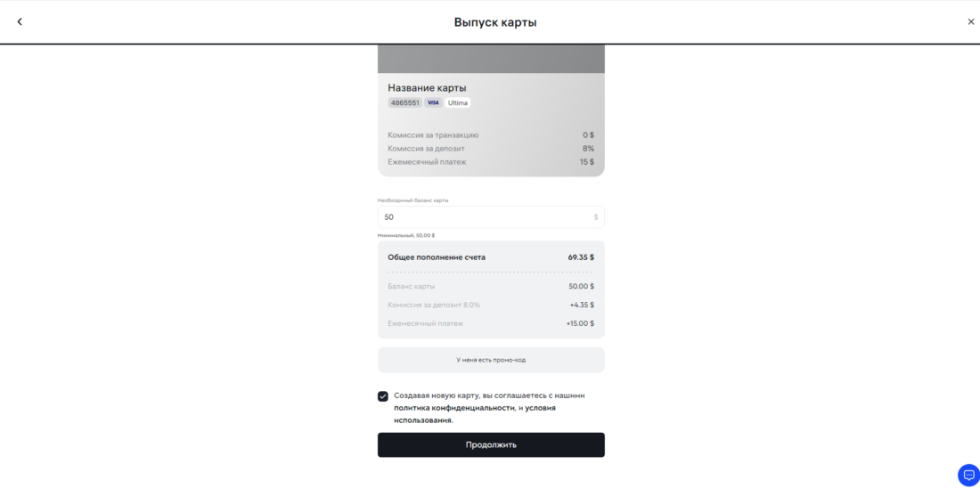Click the dollar sign in the balance field
The image size is (980, 497).
(596, 217)
